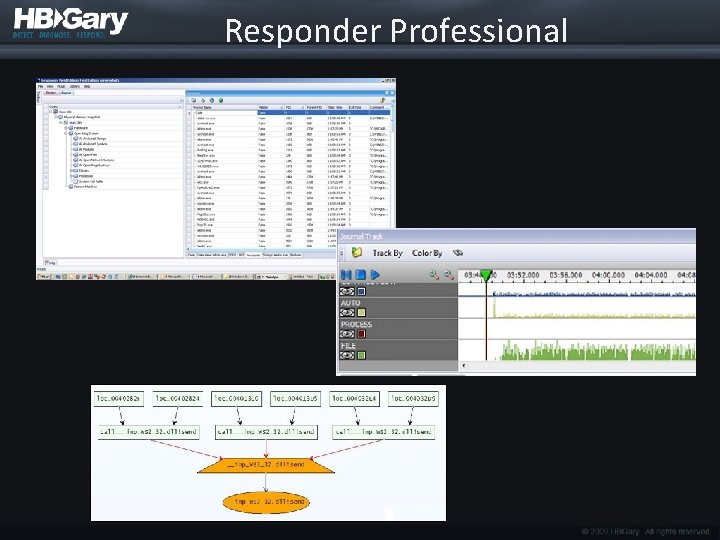Sort by the Start Time column header
This screenshot has height=540, width=720.
[x=337, y=107]
